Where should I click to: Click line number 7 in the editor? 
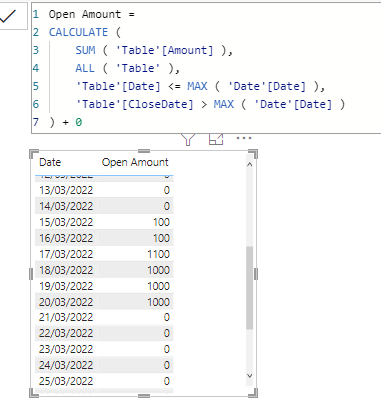(36, 122)
